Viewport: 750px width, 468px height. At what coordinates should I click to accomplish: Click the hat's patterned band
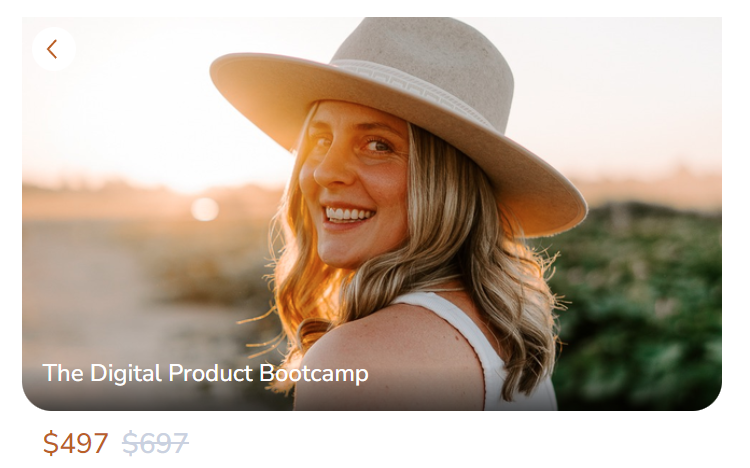(x=411, y=86)
